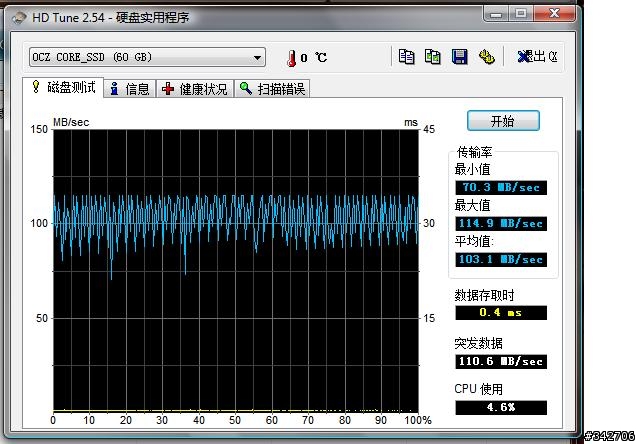Click the HD Tune title bar app icon

pyautogui.click(x=19, y=18)
